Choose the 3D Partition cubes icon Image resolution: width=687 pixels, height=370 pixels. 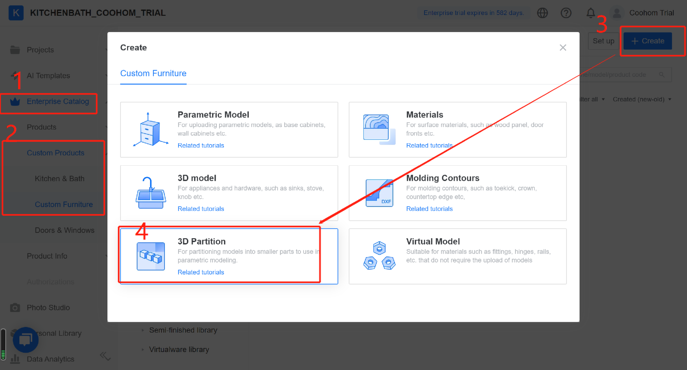click(x=151, y=256)
